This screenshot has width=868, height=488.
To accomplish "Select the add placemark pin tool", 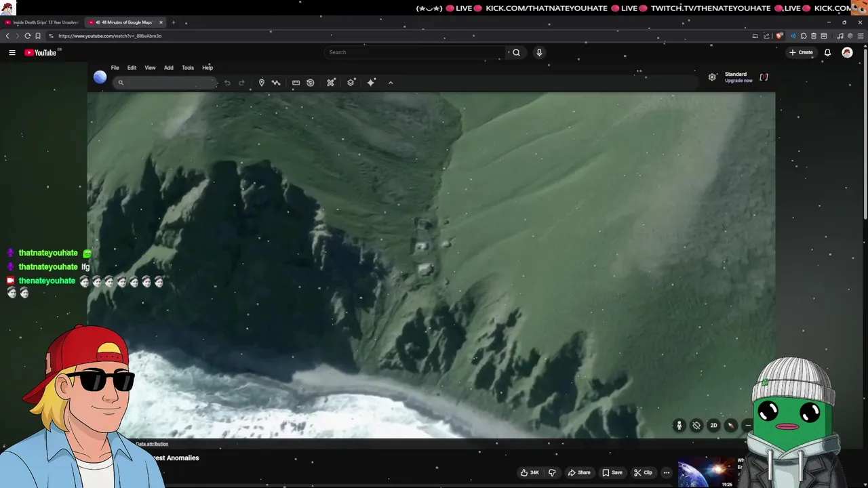I will (262, 83).
